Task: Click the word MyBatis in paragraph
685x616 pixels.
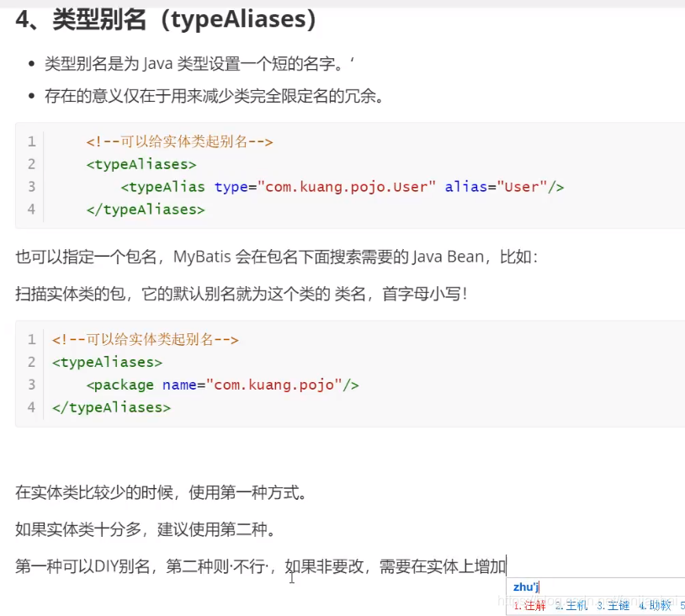Action: 202,257
